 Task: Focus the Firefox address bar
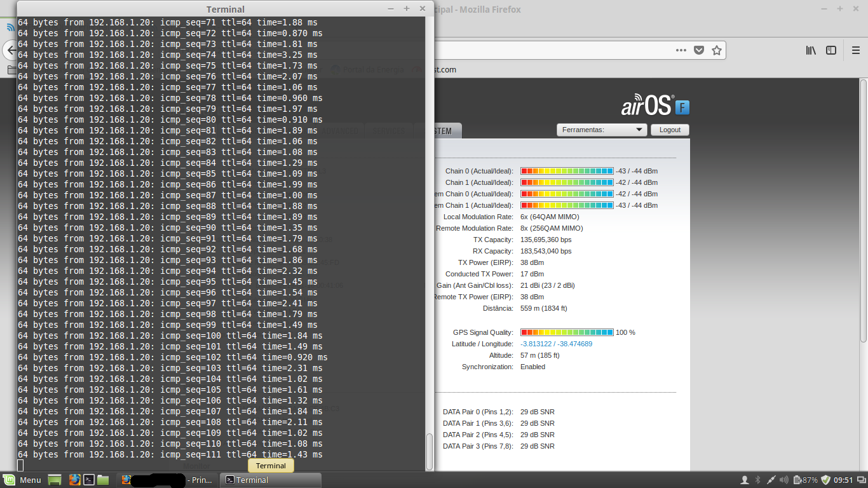coord(553,50)
